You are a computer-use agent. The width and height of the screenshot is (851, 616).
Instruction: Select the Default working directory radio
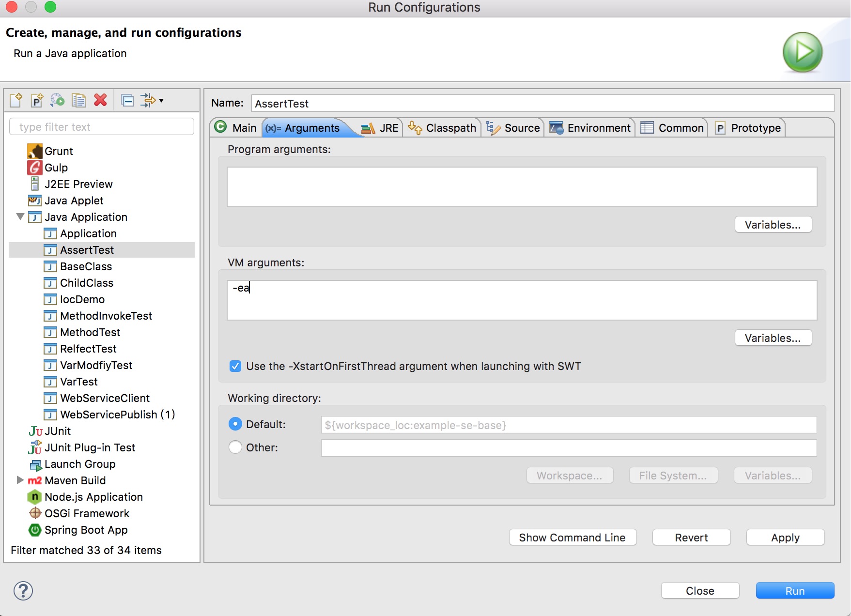pyautogui.click(x=235, y=424)
